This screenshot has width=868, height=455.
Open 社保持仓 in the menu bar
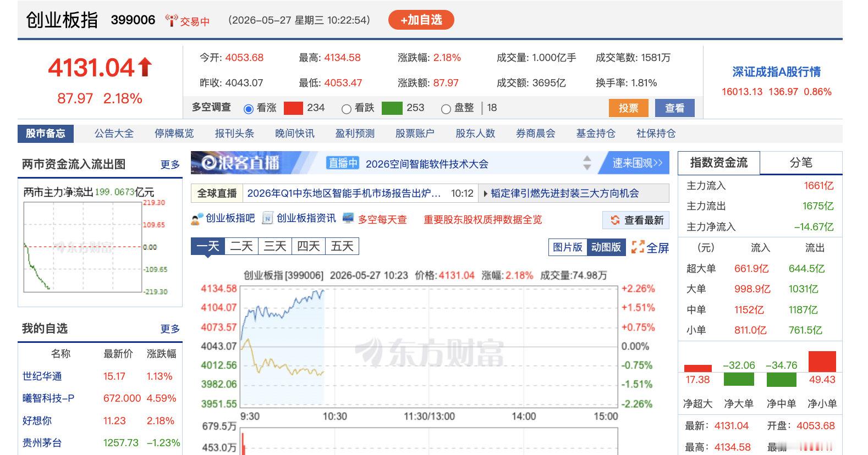point(656,134)
